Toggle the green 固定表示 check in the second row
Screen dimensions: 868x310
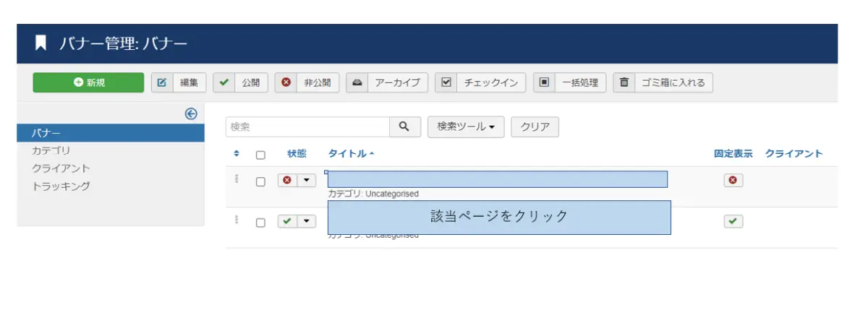(x=733, y=221)
